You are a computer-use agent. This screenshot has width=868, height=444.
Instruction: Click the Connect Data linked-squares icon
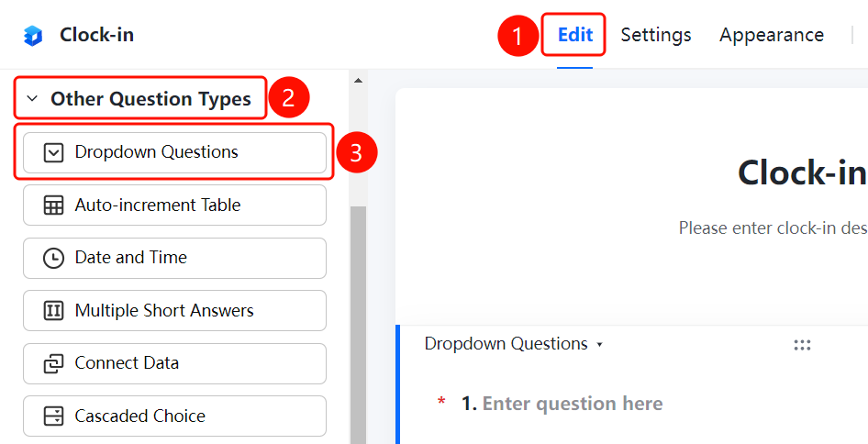pos(54,363)
